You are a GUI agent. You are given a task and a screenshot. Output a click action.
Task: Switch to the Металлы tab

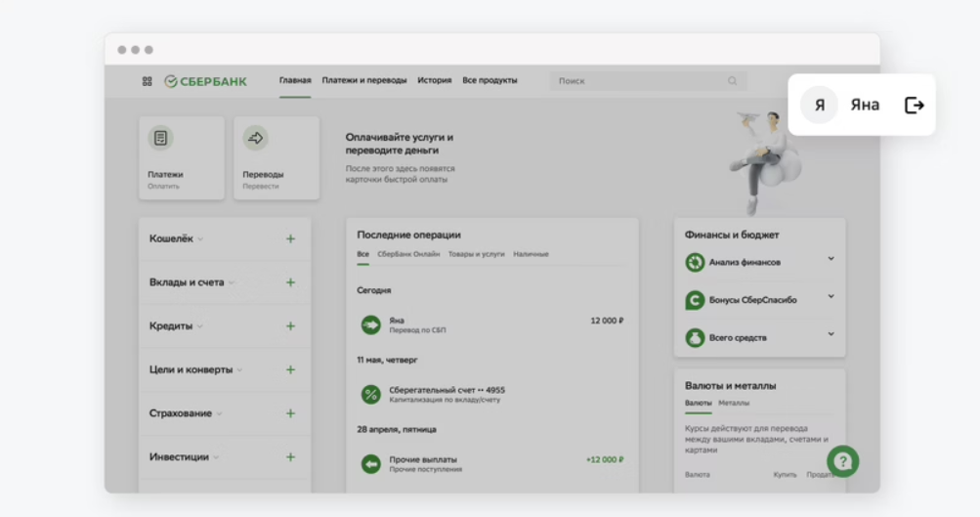coord(734,403)
